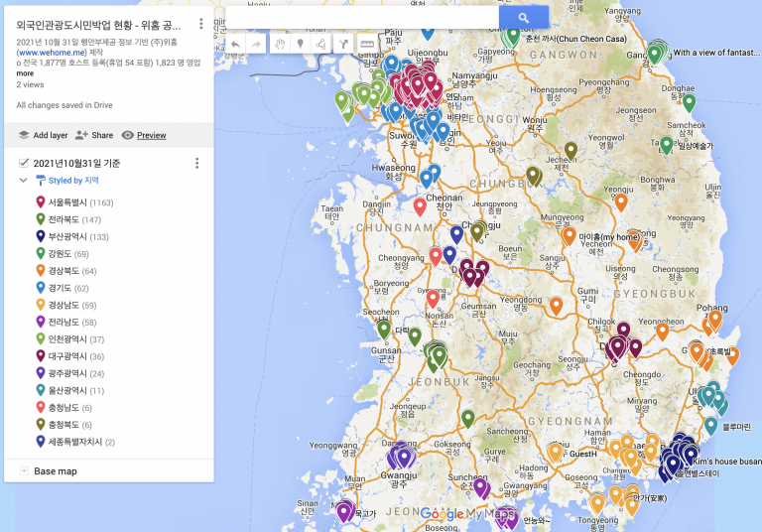Expand the Base map options
The image size is (762, 532).
tap(23, 471)
